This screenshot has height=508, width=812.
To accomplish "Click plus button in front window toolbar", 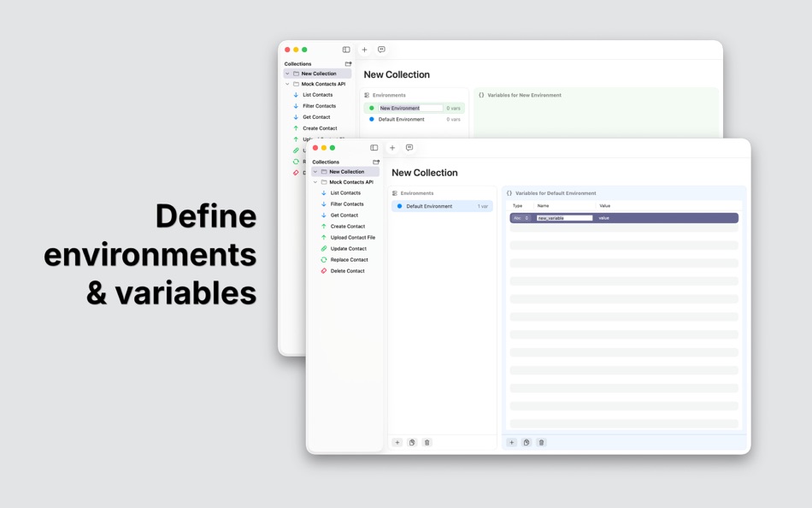I will [392, 148].
